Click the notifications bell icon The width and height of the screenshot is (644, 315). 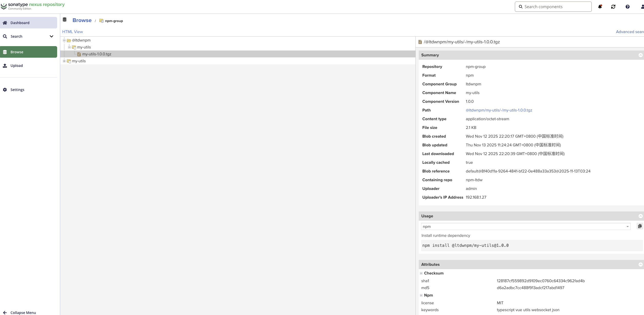(x=600, y=7)
